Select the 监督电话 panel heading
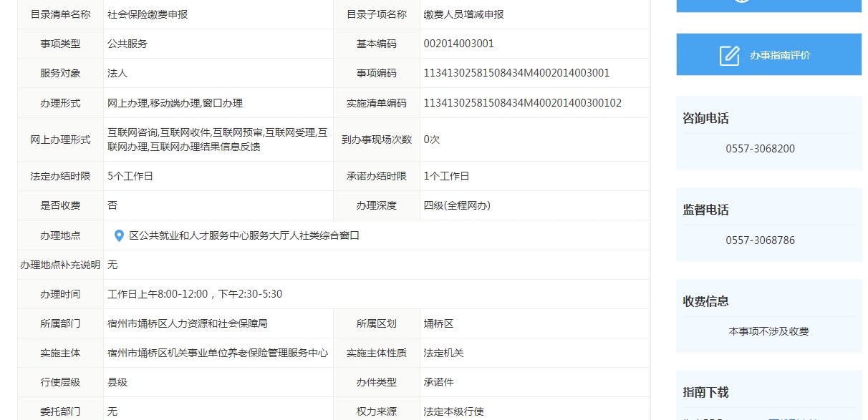868x420 pixels. pos(705,210)
